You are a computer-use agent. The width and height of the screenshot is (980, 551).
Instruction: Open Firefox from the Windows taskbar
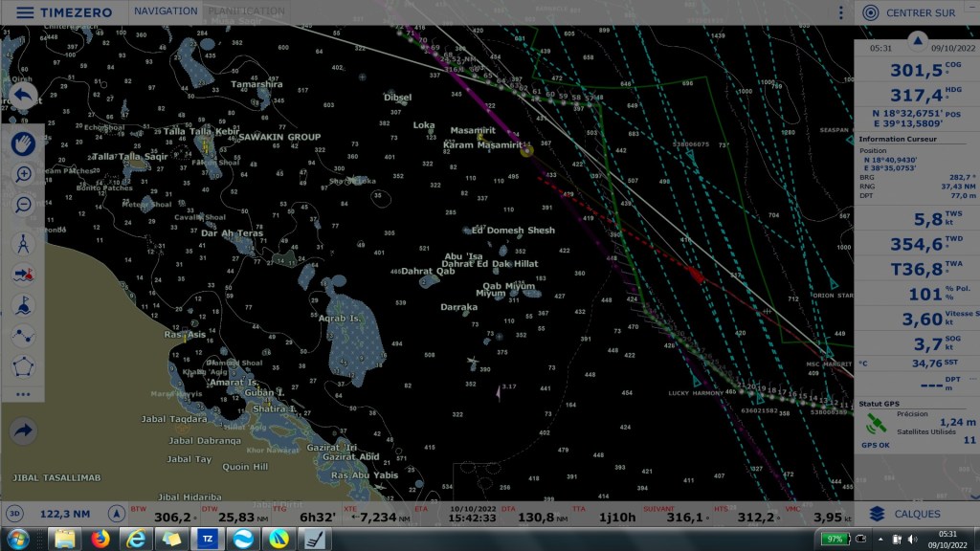click(100, 539)
